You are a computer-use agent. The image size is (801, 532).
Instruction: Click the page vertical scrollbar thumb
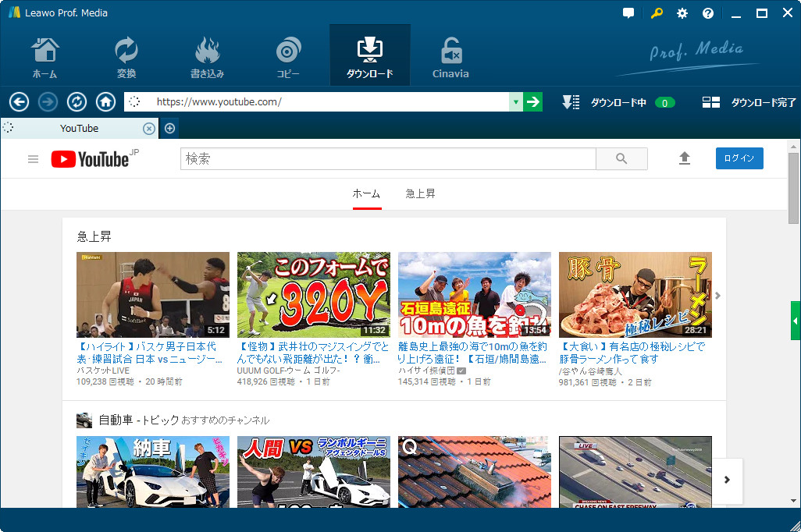(x=793, y=189)
